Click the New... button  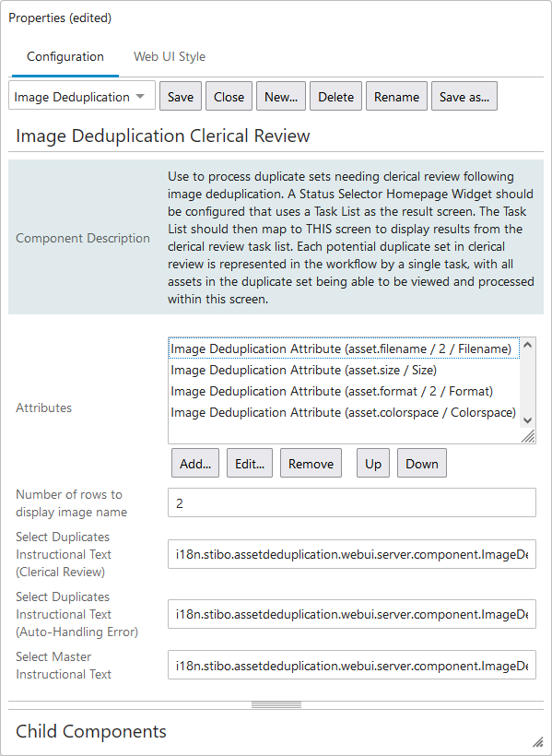click(x=280, y=97)
